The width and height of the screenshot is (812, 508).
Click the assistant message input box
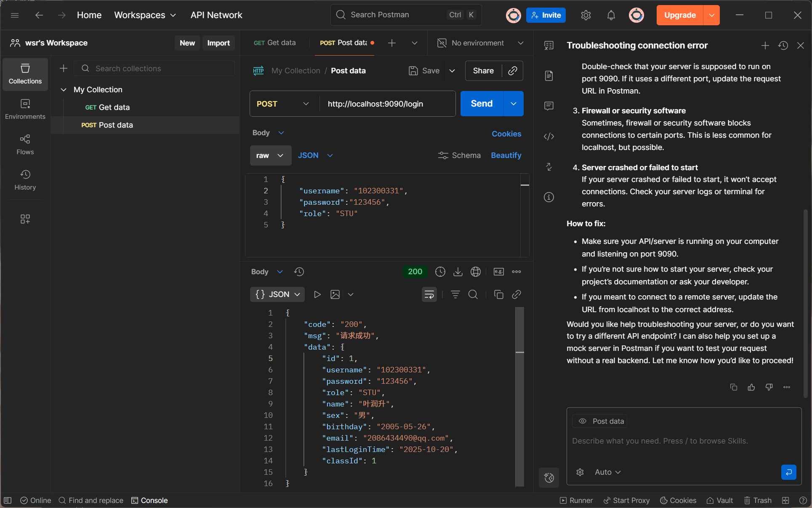point(684,441)
